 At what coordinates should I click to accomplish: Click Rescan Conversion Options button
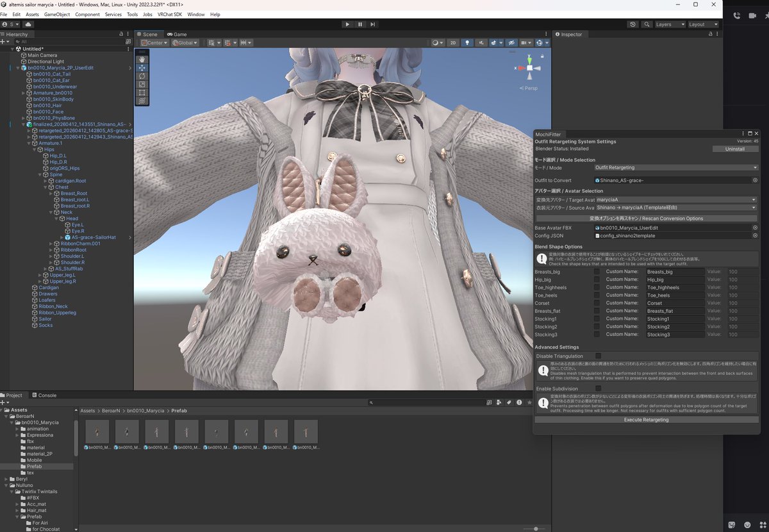646,218
